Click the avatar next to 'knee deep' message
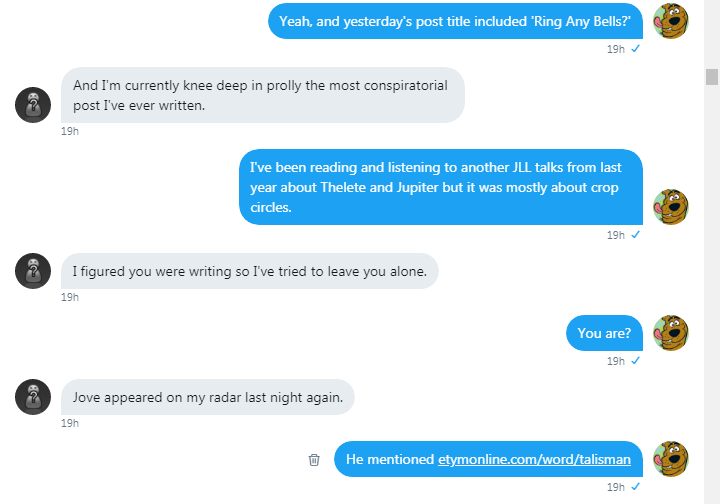Screen dimensions: 720x504 point(33,104)
